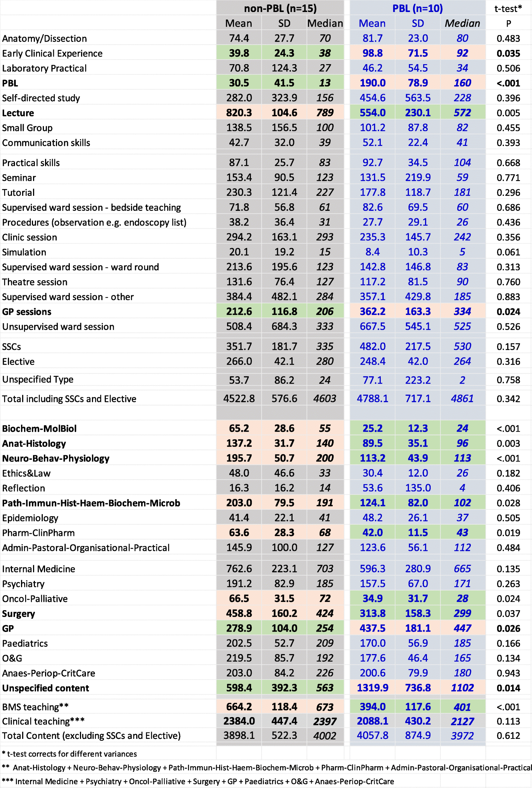The width and height of the screenshot is (532, 788).
Task: Select the 'Psychiatry' row label
Action: coord(23,584)
